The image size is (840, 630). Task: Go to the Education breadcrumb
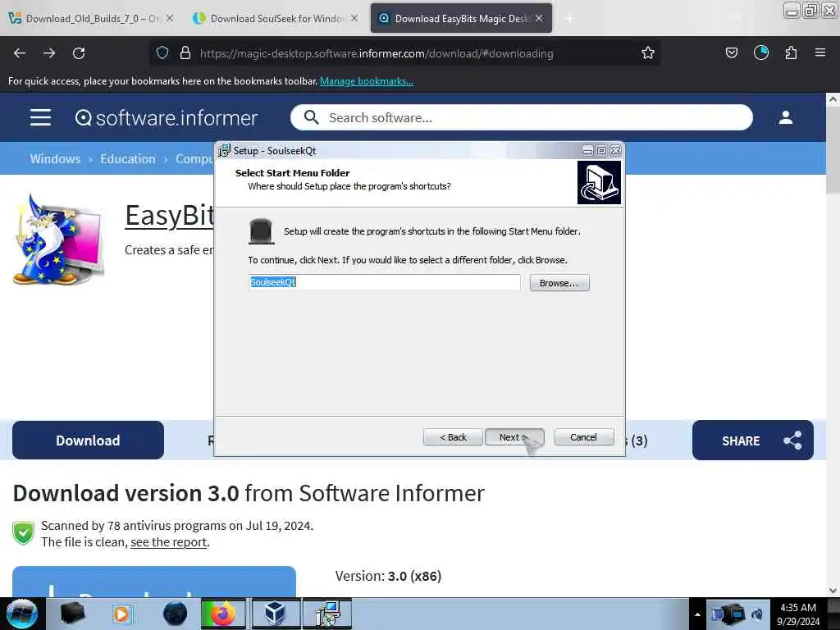(x=127, y=158)
